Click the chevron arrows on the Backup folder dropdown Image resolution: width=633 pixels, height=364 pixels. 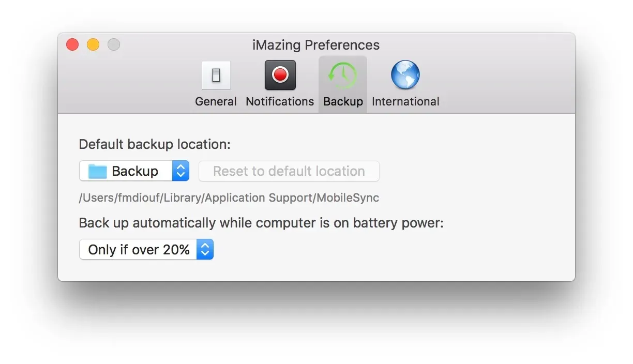(x=180, y=171)
